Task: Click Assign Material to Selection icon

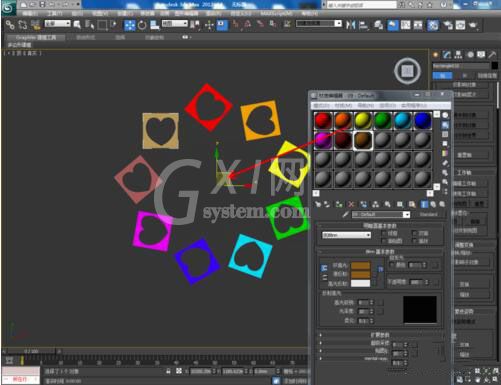Action: [339, 204]
